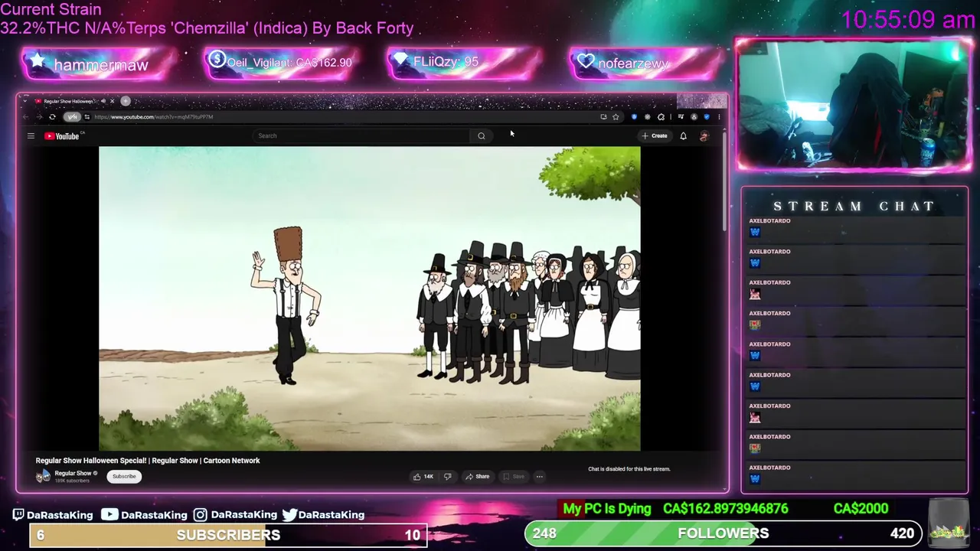Click the SUBSCRIBERS goal progress bar

(228, 535)
